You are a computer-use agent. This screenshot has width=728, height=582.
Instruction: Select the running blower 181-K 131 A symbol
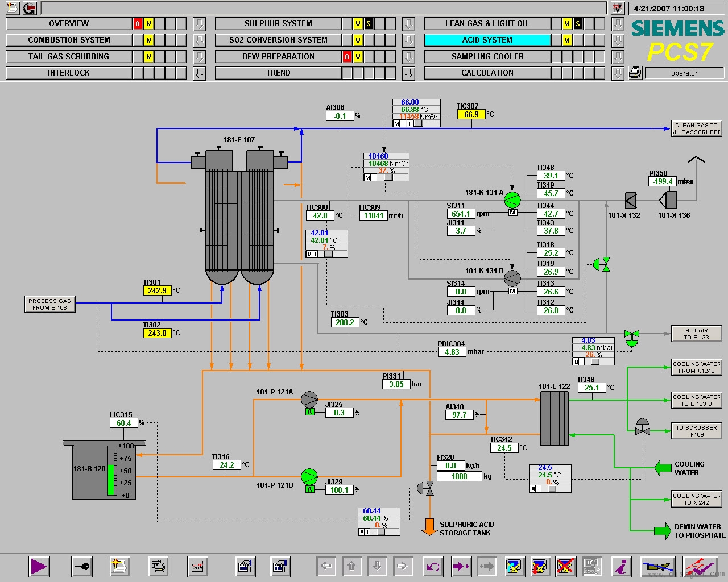(512, 200)
